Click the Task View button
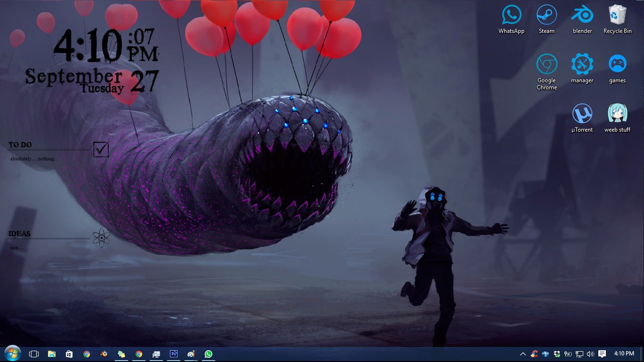This screenshot has width=644, height=362. point(34,354)
